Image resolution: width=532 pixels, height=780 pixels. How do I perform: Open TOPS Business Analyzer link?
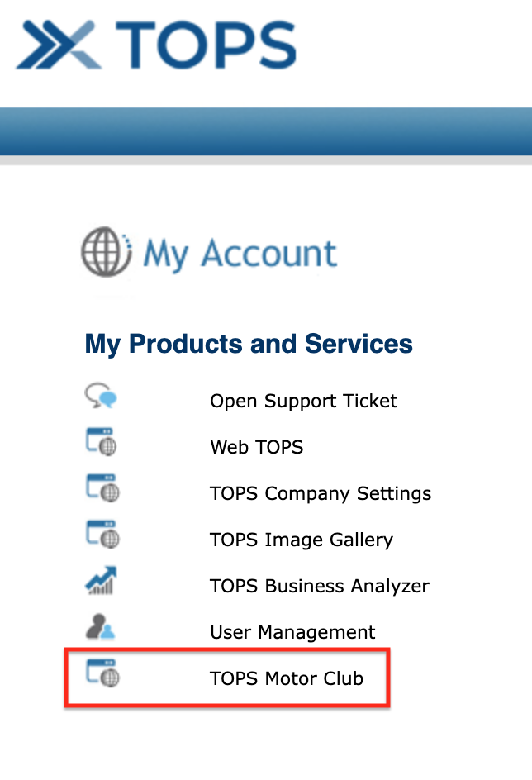pyautogui.click(x=320, y=586)
